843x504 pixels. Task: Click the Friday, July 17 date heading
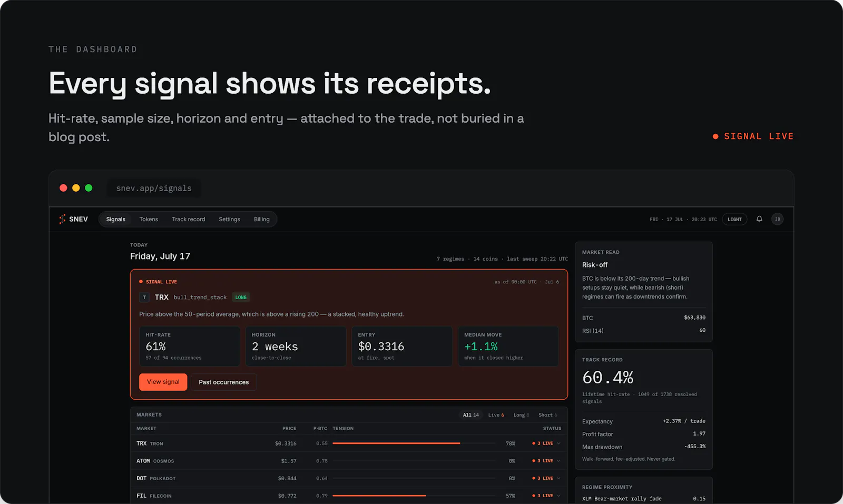(x=160, y=256)
